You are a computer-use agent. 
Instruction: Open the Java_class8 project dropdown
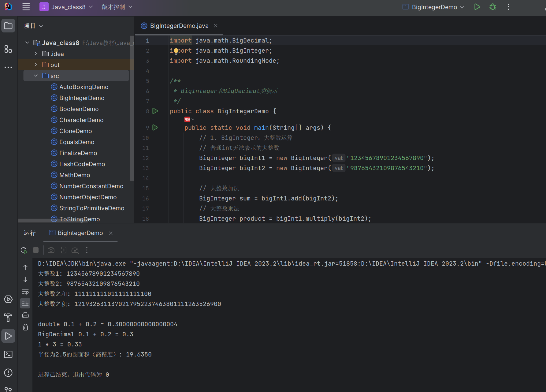pos(68,7)
